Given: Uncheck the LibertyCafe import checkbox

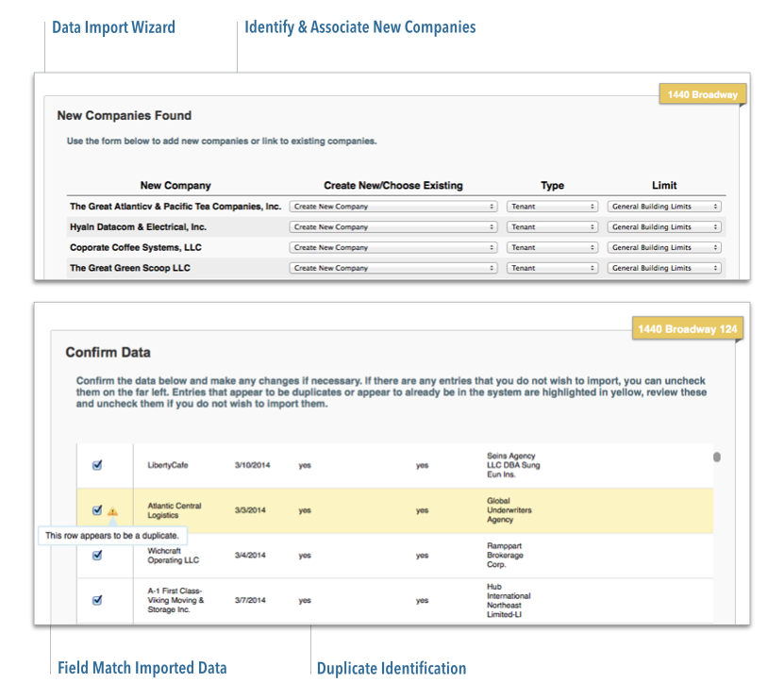Looking at the screenshot, I should (97, 465).
